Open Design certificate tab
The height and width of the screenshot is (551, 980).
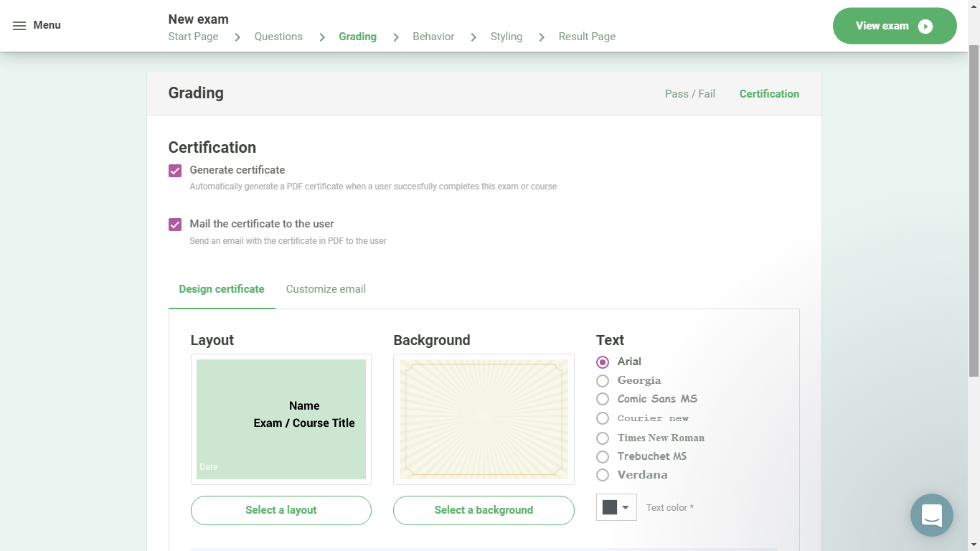pos(222,289)
